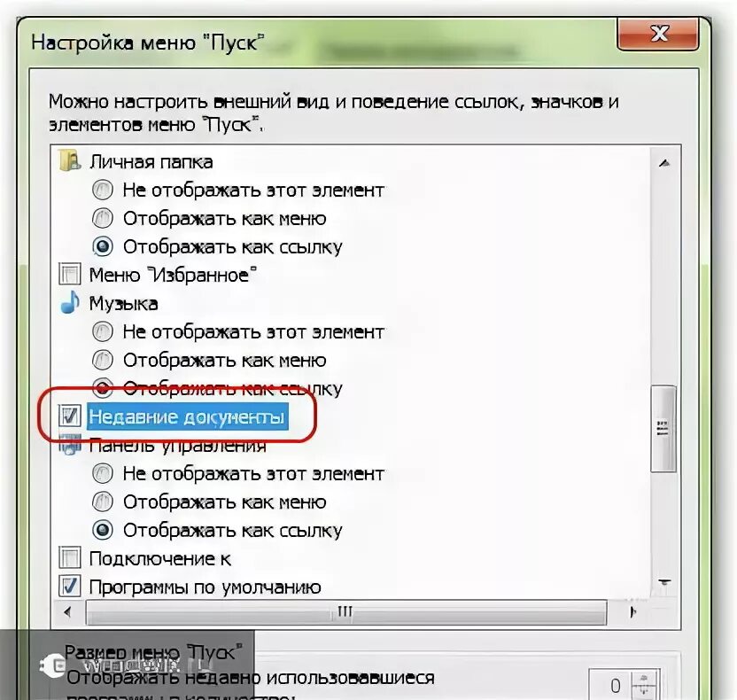Select Панель управления 'Не отображать этот элемент'

click(103, 473)
